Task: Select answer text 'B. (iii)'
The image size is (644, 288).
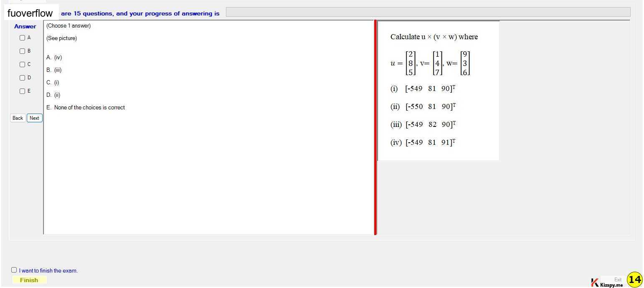Action: (x=54, y=70)
